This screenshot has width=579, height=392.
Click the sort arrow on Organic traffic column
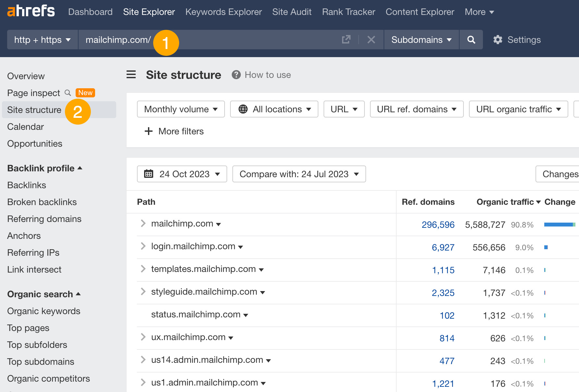click(x=539, y=202)
